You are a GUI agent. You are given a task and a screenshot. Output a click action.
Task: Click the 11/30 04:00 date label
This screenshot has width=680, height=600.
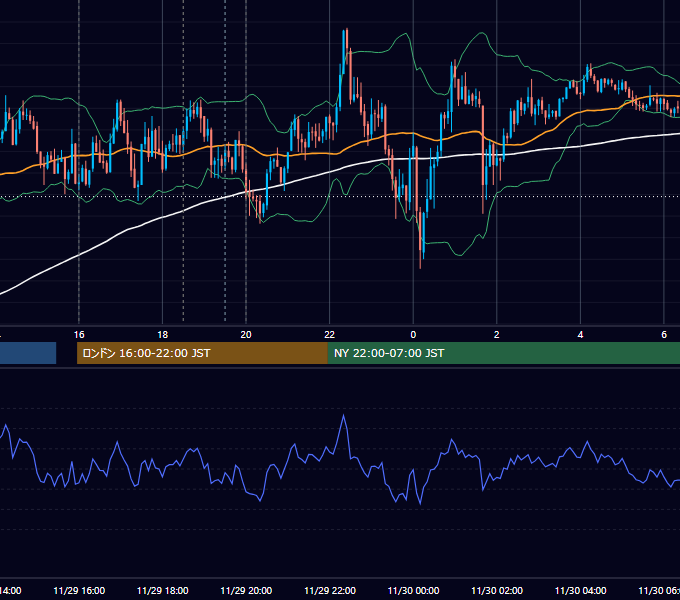581,591
